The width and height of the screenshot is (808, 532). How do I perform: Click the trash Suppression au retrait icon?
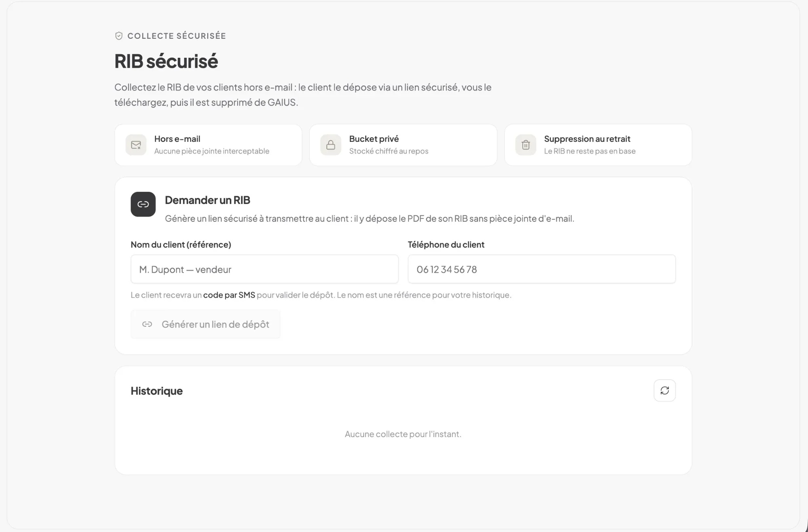pos(526,145)
